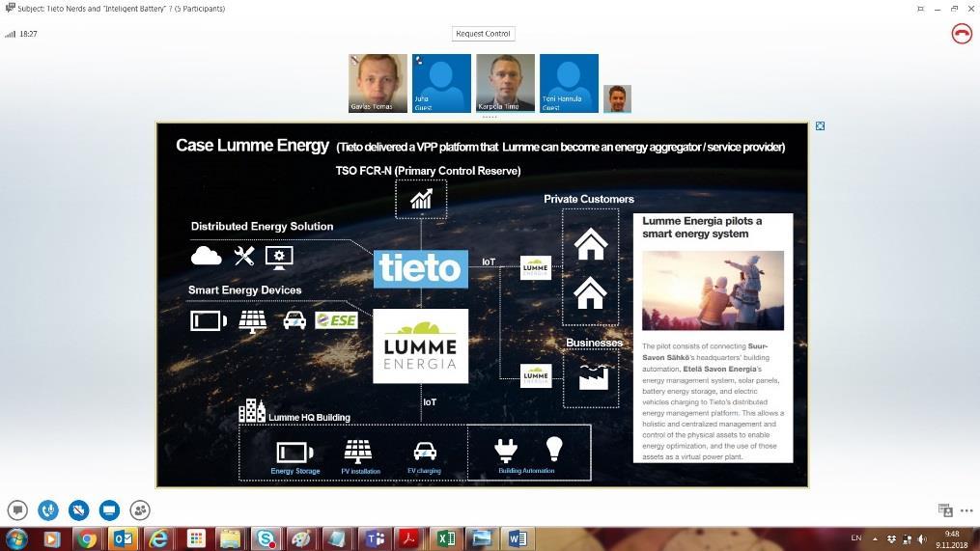Click the sunset family photo in slide
Image resolution: width=980 pixels, height=551 pixels.
714,290
